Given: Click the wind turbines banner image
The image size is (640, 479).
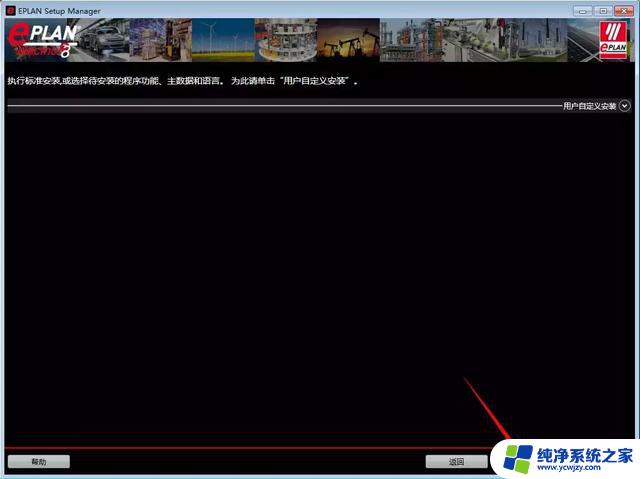Looking at the screenshot, I should pos(222,40).
